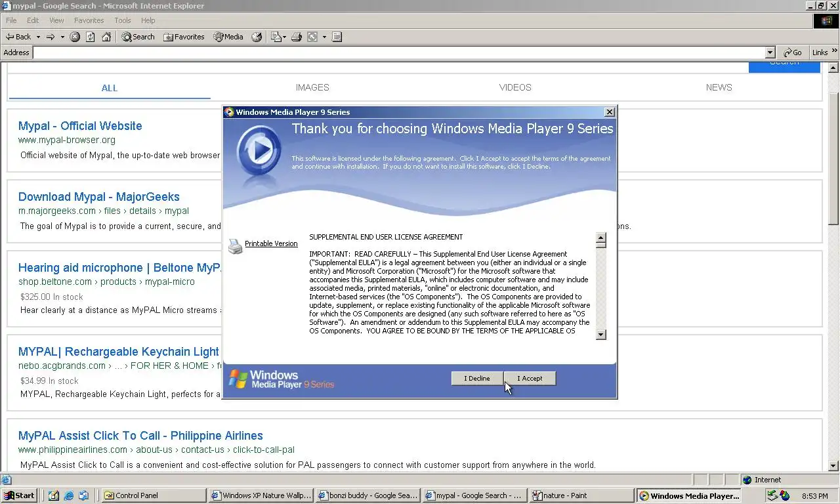Open the History icon in IE toolbar
Screen dimensions: 840x504
point(257,37)
